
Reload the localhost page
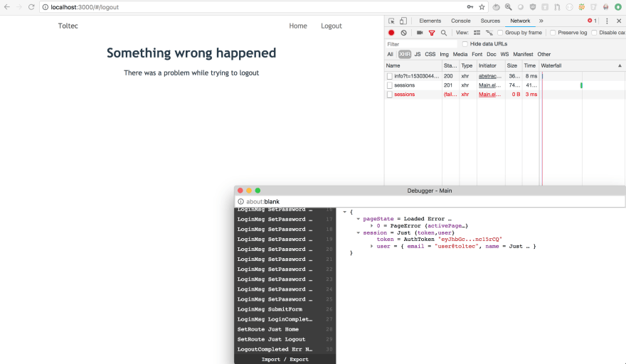pyautogui.click(x=31, y=7)
